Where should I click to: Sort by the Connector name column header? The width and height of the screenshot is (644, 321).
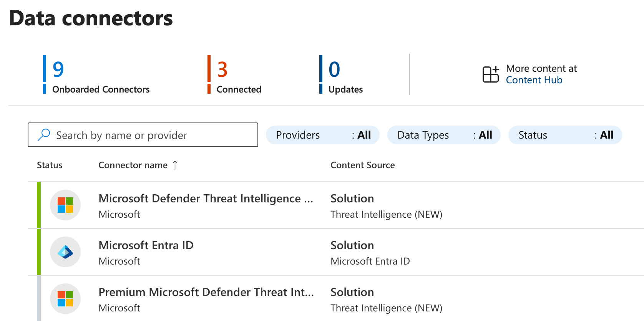coord(133,165)
